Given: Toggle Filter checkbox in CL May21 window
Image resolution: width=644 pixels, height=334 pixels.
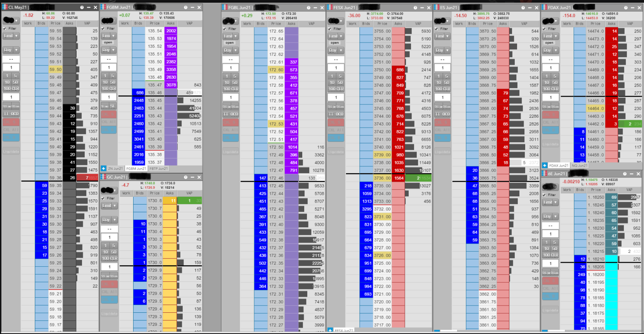Looking at the screenshot, I should pyautogui.click(x=5, y=29).
